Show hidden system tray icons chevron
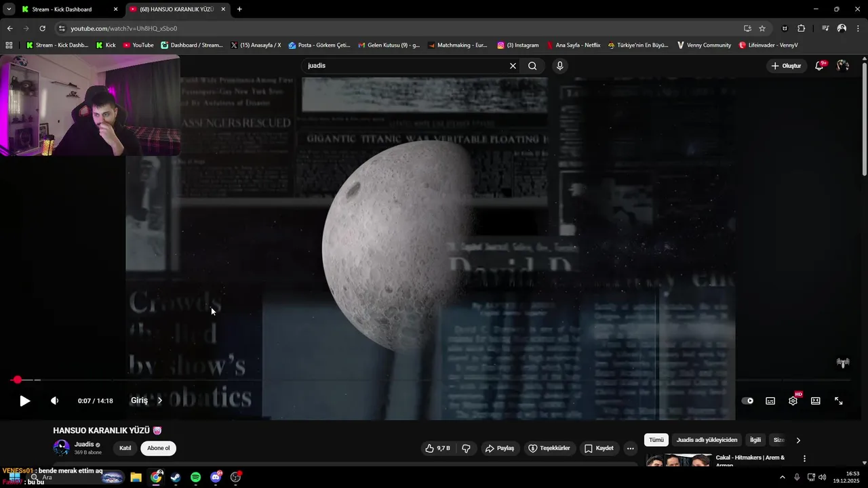This screenshot has width=868, height=488. [x=783, y=477]
